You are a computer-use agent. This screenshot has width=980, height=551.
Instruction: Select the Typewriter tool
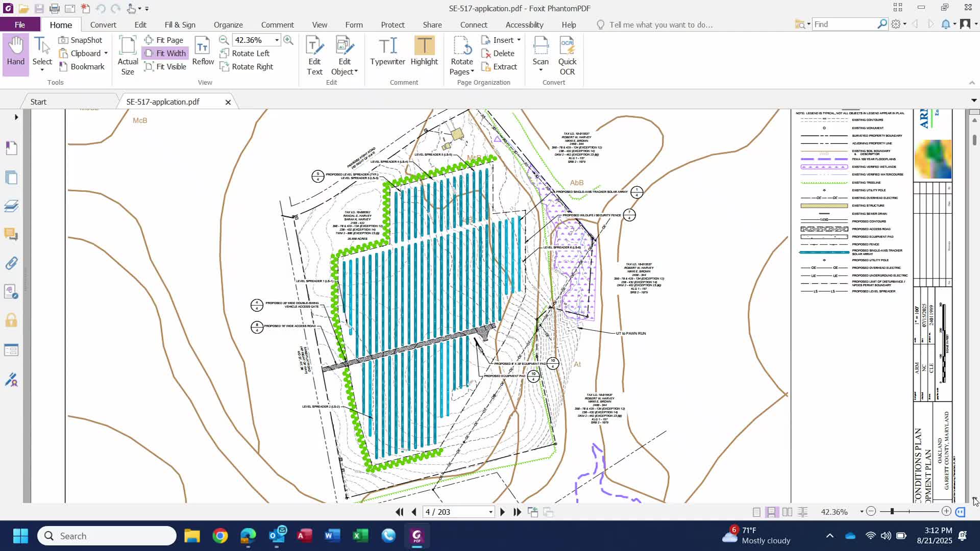pyautogui.click(x=387, y=51)
